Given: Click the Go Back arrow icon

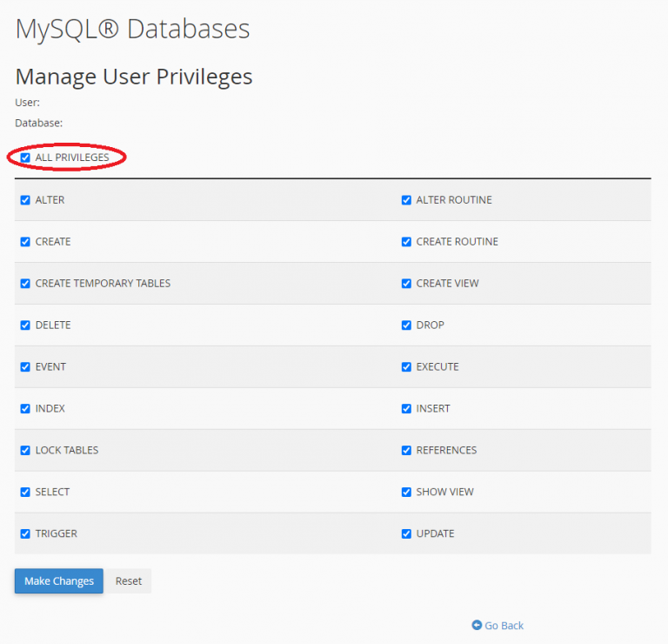Looking at the screenshot, I should click(x=477, y=625).
